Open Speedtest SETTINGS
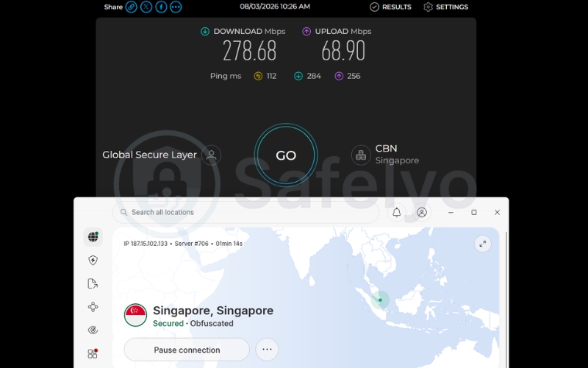Screen dimensions: 588x368 (x=445, y=7)
